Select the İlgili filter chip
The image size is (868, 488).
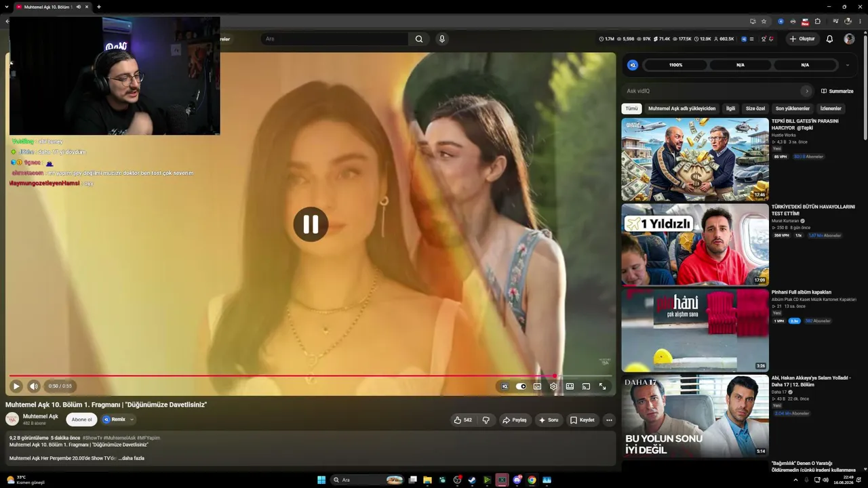730,108
